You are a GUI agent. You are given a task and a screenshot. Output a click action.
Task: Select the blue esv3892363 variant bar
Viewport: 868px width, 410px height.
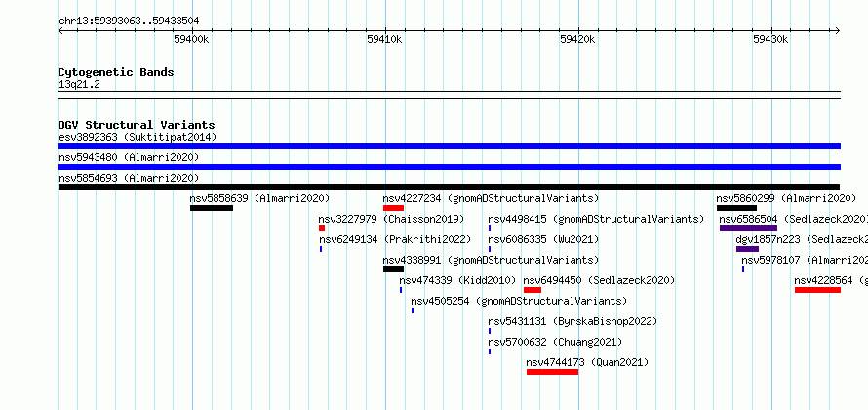(449, 146)
